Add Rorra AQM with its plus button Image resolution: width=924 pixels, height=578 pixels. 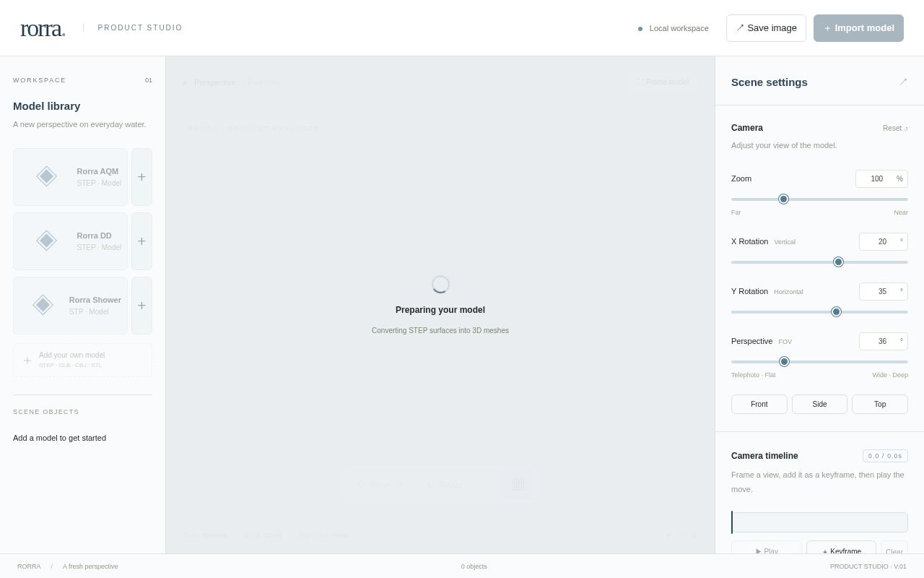tap(141, 177)
